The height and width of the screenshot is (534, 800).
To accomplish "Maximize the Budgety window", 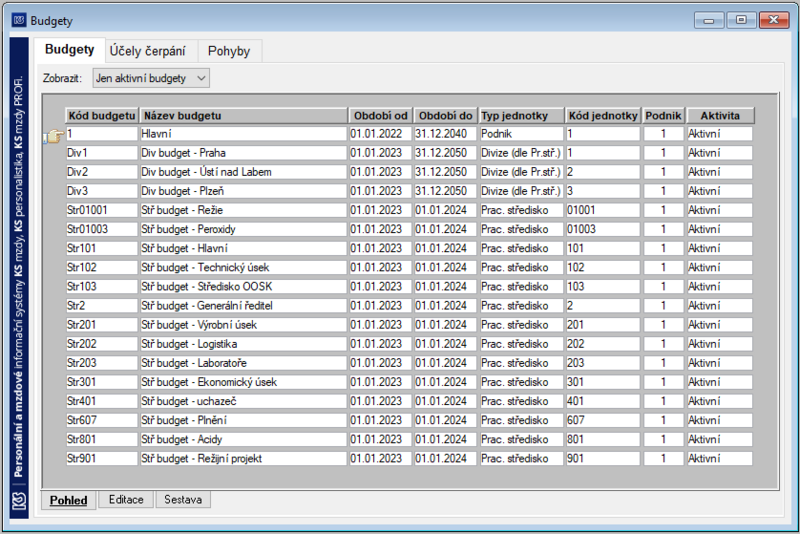I will point(741,20).
